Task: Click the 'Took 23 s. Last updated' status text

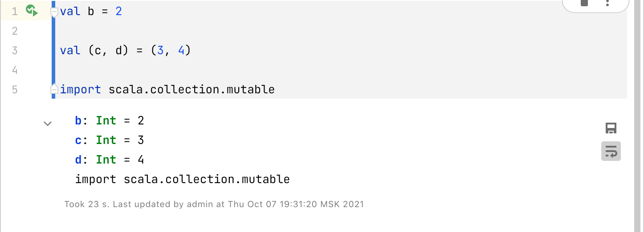Action: 214,204
